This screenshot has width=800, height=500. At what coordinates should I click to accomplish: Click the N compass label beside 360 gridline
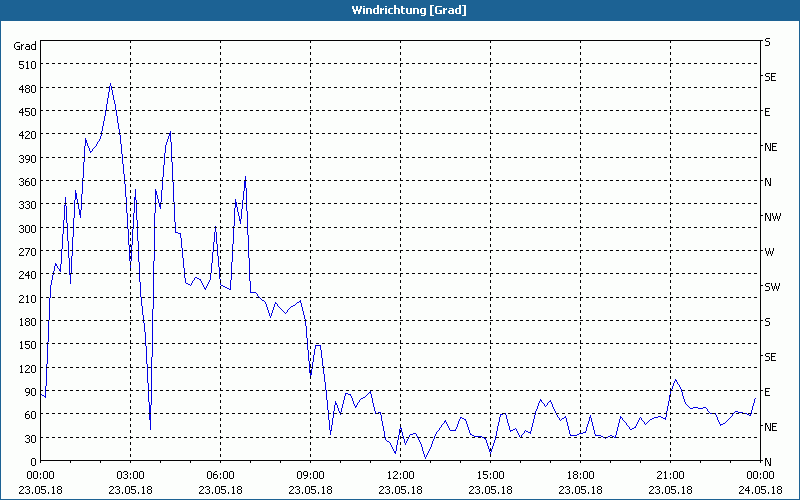(768, 182)
